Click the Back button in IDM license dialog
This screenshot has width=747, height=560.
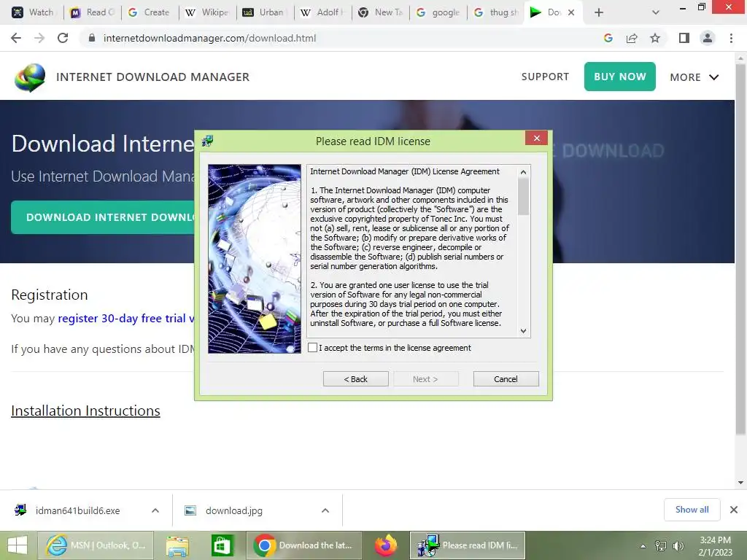coord(355,379)
